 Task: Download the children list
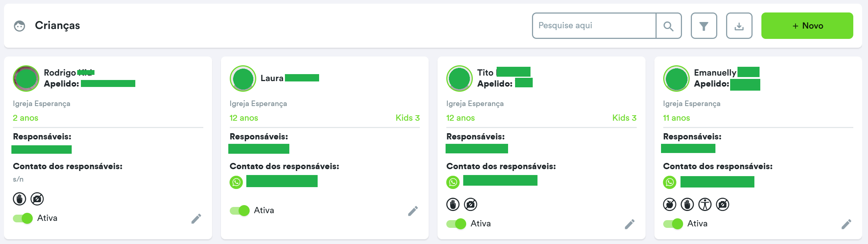pos(739,26)
